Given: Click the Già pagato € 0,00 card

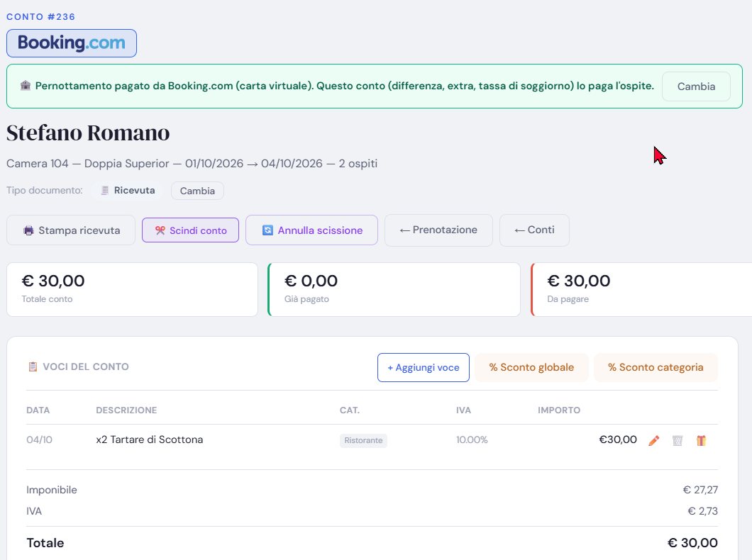Looking at the screenshot, I should coord(394,289).
